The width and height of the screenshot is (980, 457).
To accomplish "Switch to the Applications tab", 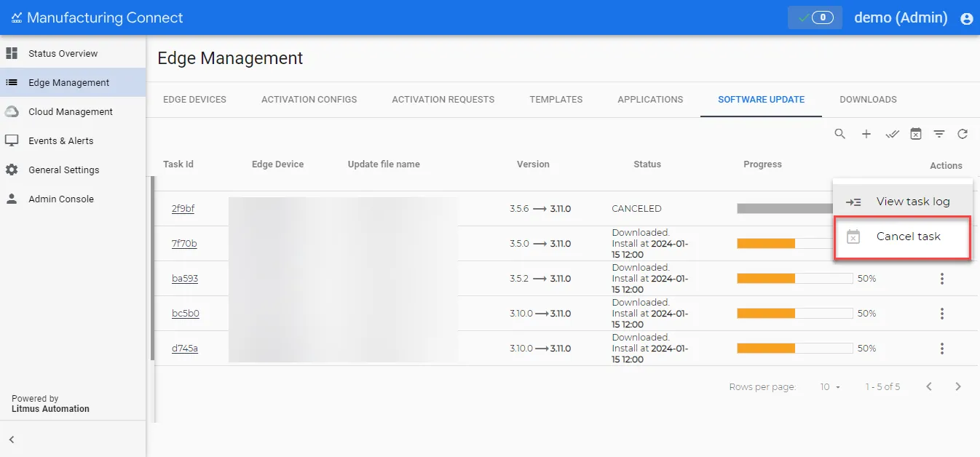I will tap(650, 100).
